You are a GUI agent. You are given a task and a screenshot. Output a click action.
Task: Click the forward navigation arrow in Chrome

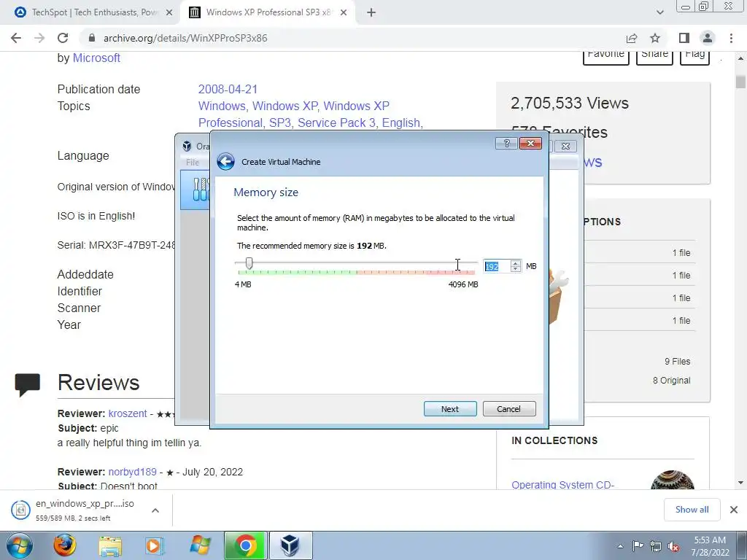[x=39, y=38]
